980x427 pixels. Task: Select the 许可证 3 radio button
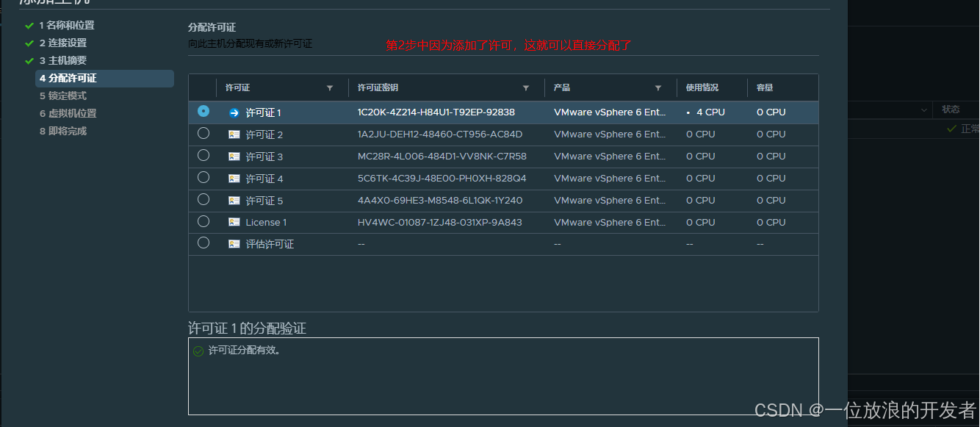(203, 155)
